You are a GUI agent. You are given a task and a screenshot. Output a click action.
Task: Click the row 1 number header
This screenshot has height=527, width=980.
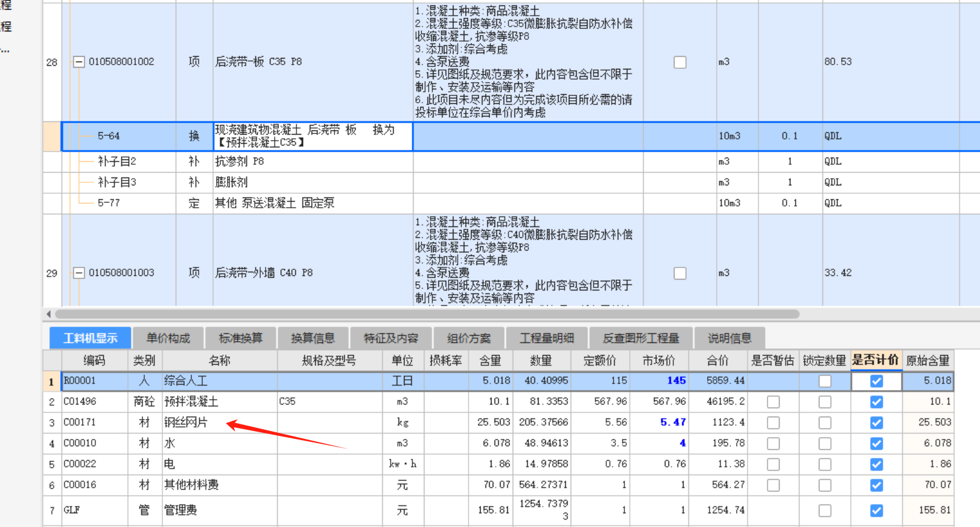[52, 382]
